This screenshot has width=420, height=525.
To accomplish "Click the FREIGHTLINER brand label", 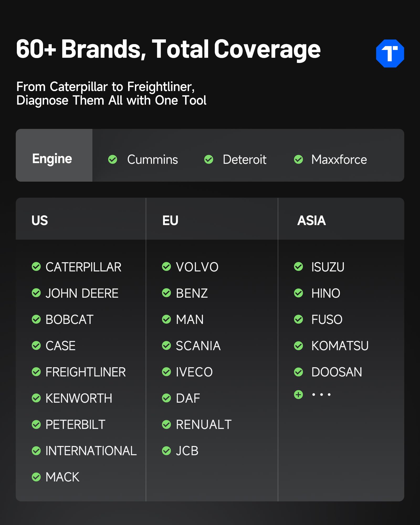I will pyautogui.click(x=86, y=372).
